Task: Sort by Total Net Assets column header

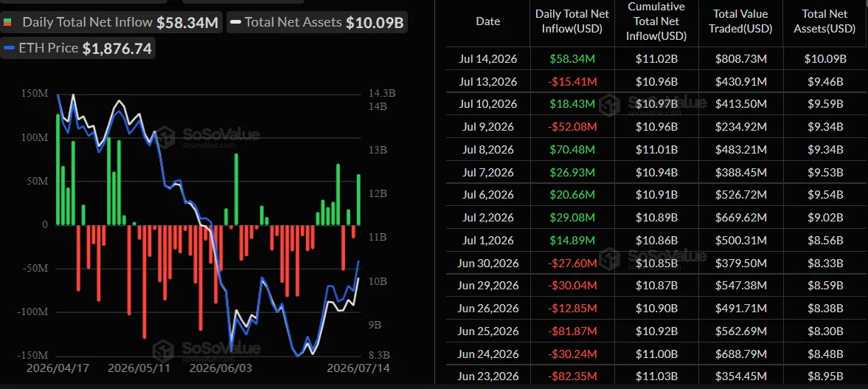Action: [820, 22]
